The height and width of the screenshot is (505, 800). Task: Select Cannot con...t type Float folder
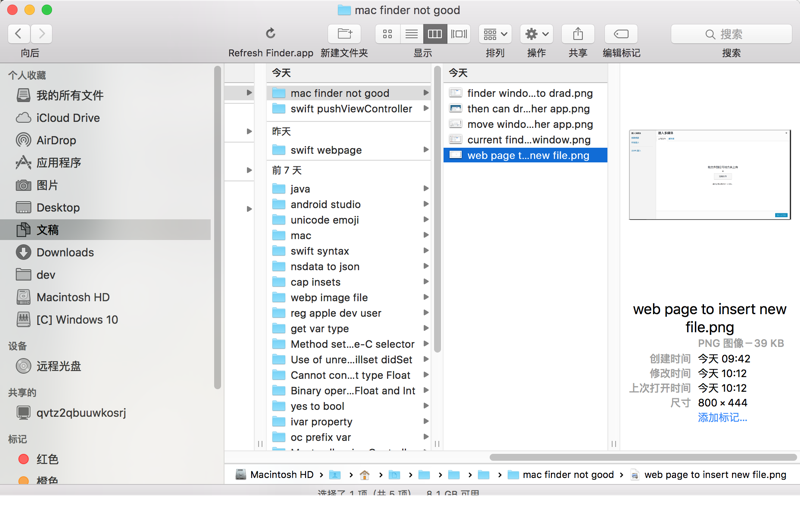[349, 375]
